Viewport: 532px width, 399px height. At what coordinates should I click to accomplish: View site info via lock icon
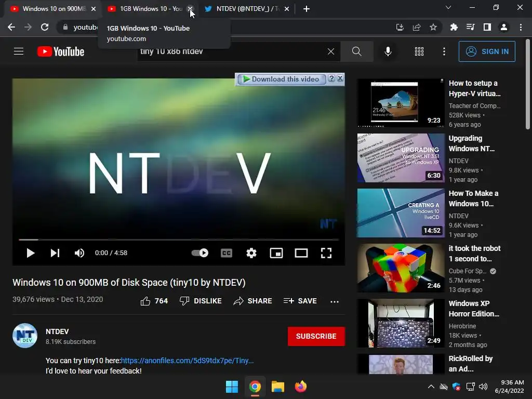[x=65, y=27]
